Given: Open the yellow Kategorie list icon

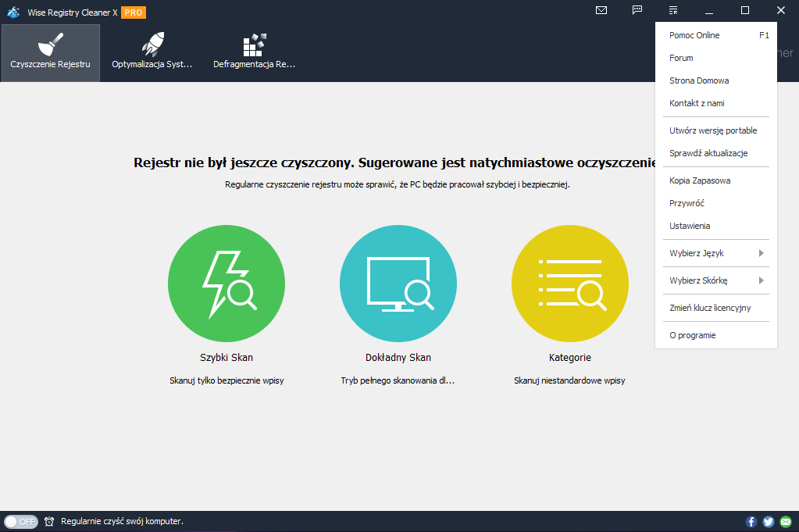Looking at the screenshot, I should click(569, 284).
